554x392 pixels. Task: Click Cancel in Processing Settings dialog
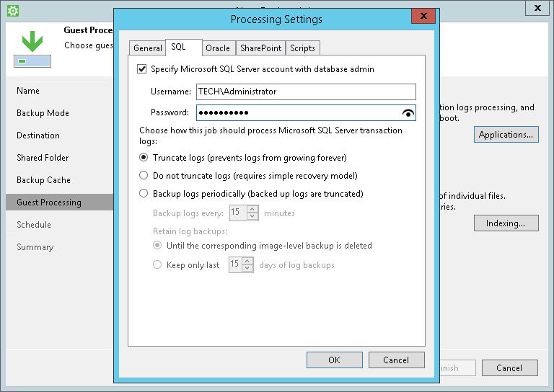[x=396, y=360]
